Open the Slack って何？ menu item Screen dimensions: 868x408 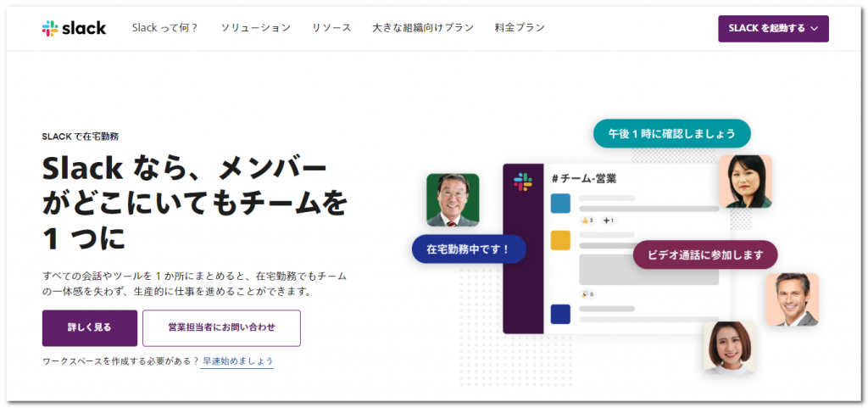(x=165, y=28)
